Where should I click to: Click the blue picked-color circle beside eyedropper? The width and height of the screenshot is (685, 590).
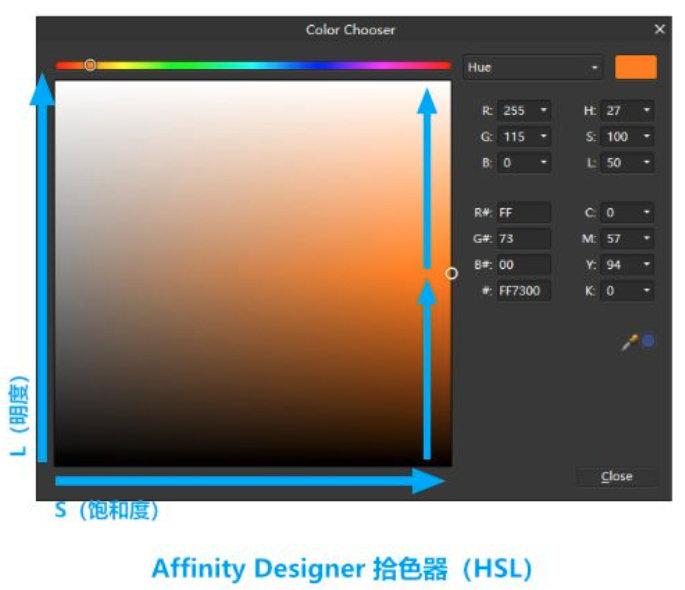pos(649,341)
